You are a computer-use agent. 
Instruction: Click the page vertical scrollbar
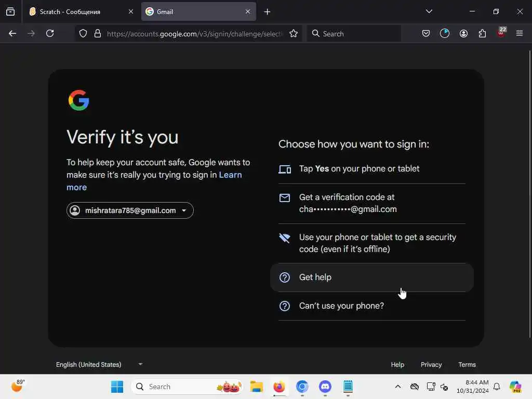529,193
